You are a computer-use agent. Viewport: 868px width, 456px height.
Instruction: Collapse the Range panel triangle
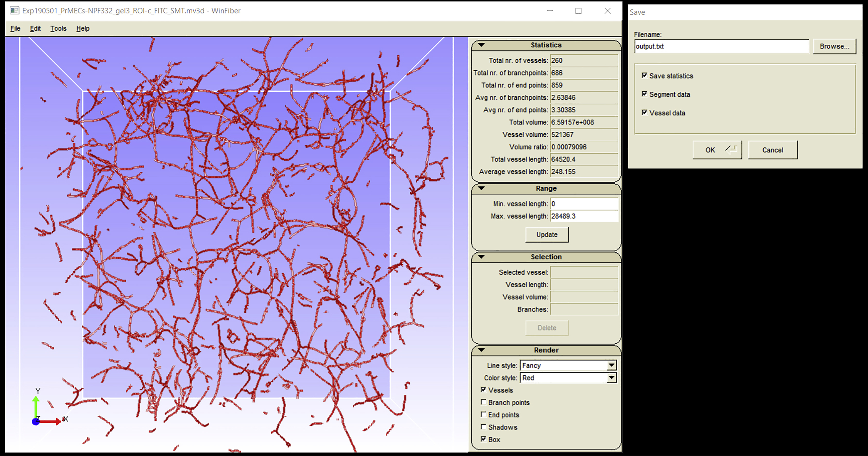tap(482, 188)
